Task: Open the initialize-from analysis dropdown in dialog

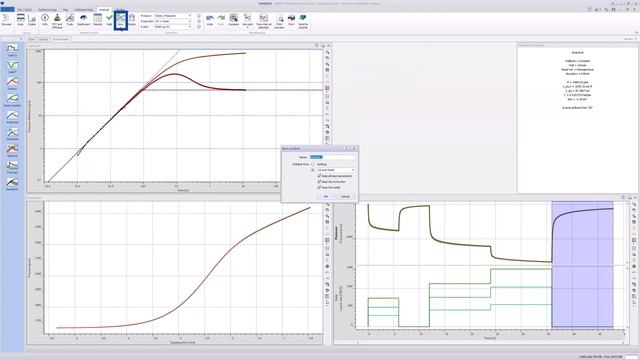Action: click(336, 170)
